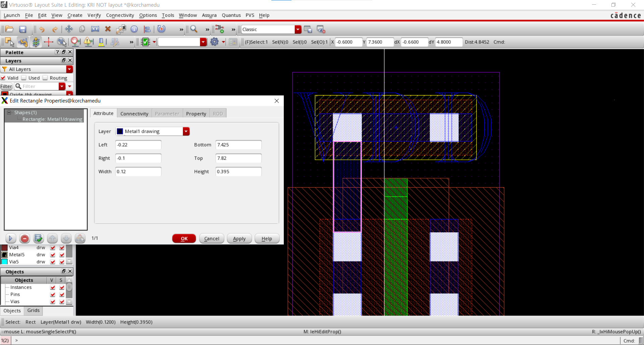Open the Quantus menu

tap(231, 15)
